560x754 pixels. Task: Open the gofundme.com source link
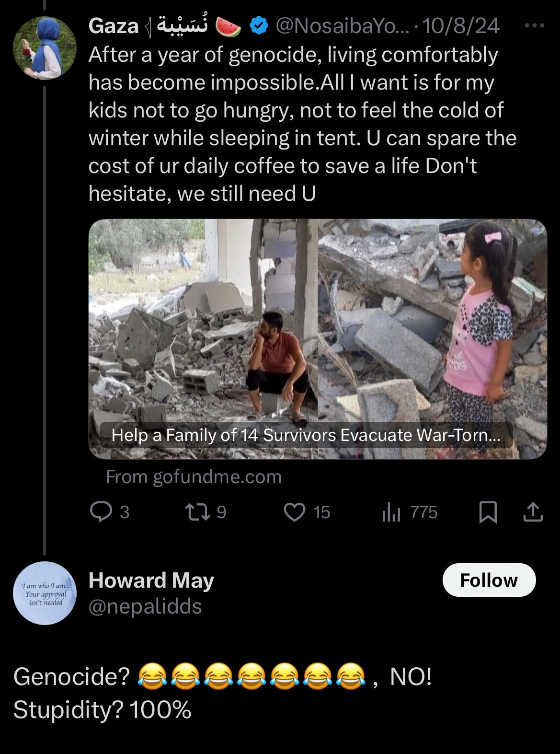[x=194, y=476]
